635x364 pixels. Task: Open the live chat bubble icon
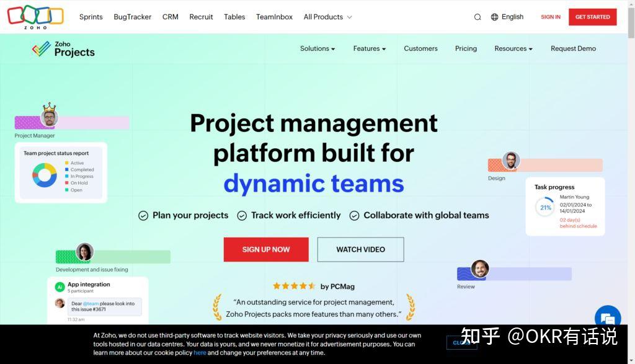click(x=608, y=318)
